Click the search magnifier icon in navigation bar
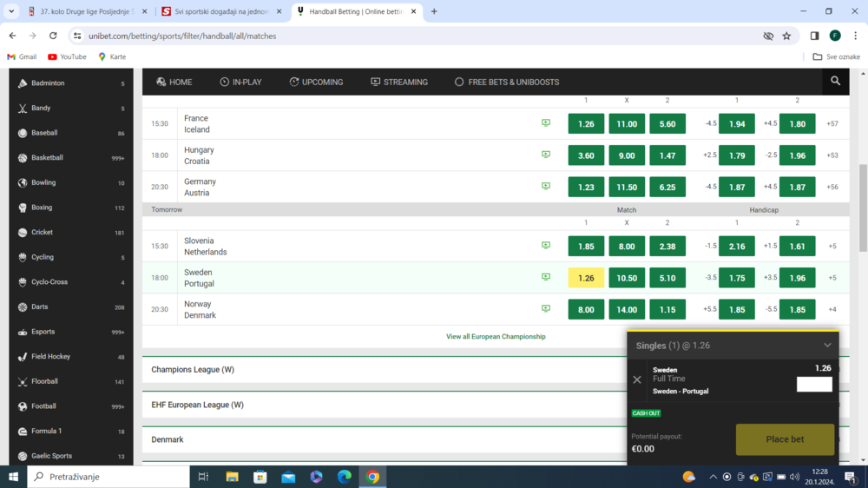 pos(835,82)
